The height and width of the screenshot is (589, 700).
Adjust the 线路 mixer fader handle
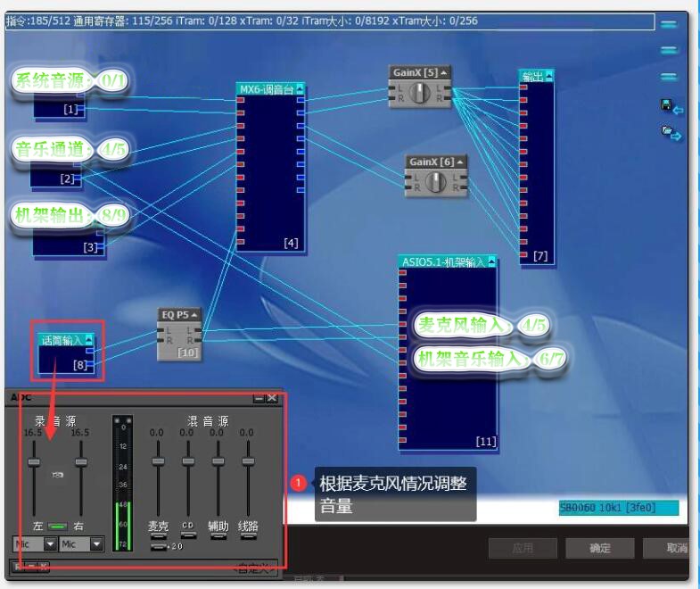click(248, 461)
